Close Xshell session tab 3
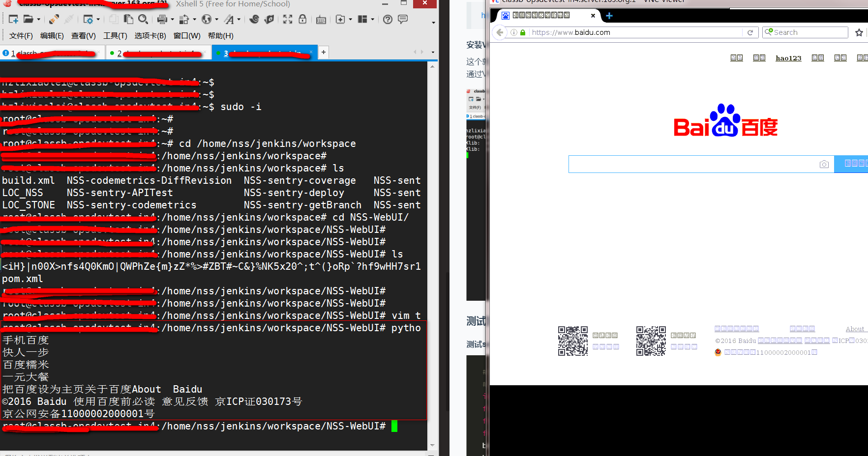 tap(311, 52)
